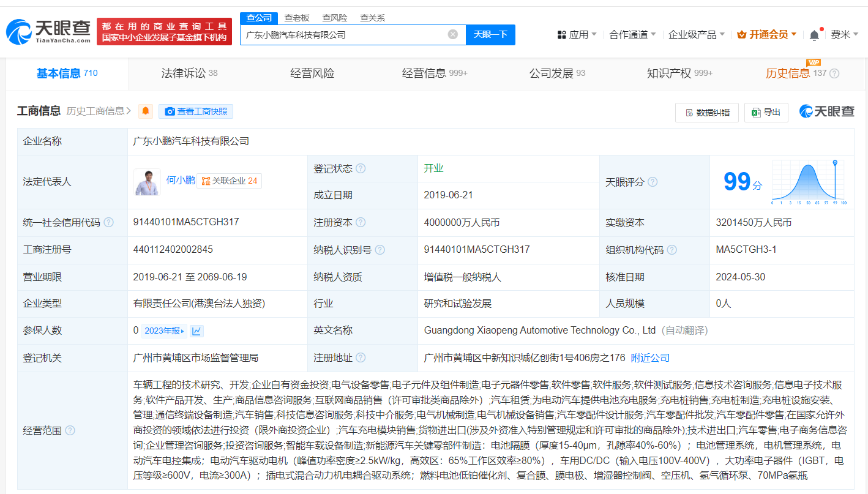The width and height of the screenshot is (868, 494).
Task: Click the 天眼一下 search button
Action: pyautogui.click(x=491, y=35)
